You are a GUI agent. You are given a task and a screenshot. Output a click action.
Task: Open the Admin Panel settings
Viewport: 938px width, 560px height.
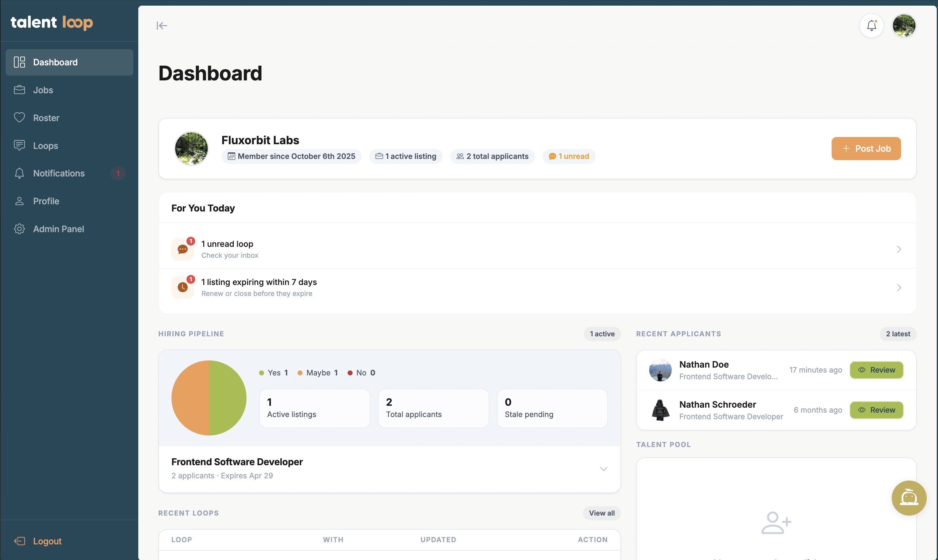pos(58,229)
